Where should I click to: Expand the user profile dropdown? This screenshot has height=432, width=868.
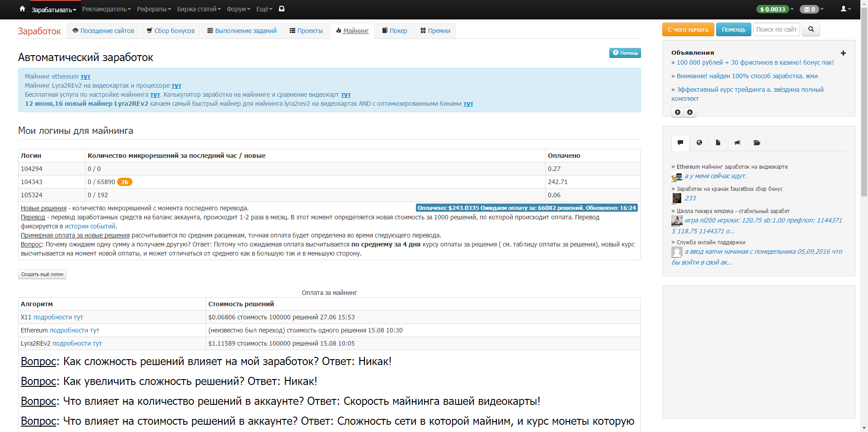pyautogui.click(x=845, y=9)
